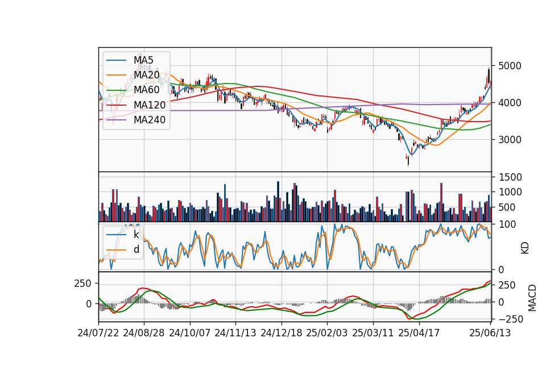Viewport: 546px width, 392px height.
Task: Click the 24/08/28 date tick label
Action: pyautogui.click(x=144, y=333)
